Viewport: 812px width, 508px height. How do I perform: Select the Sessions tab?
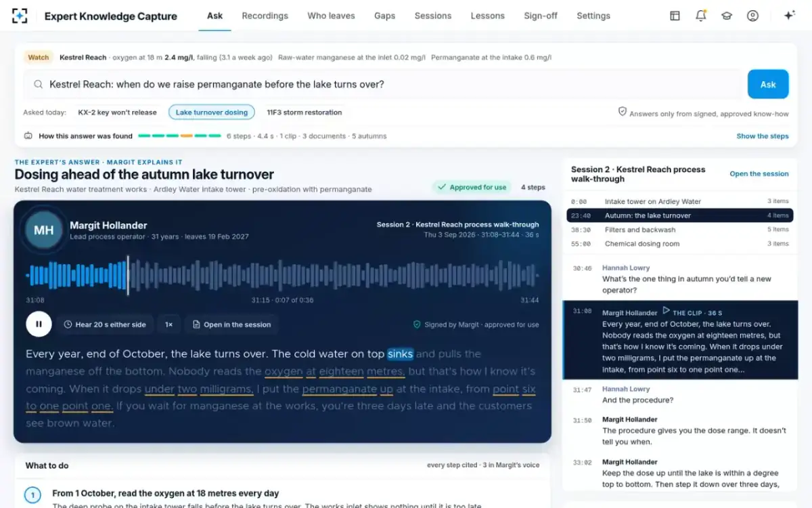click(433, 16)
